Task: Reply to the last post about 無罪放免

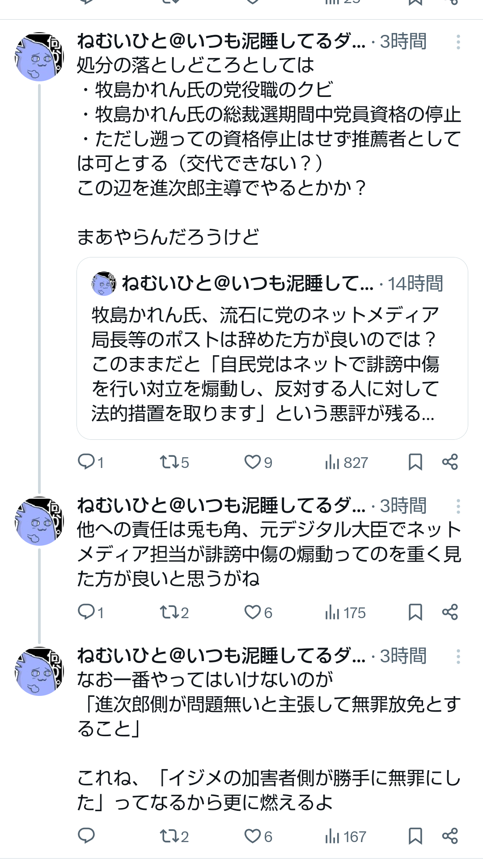Action: [x=86, y=835]
